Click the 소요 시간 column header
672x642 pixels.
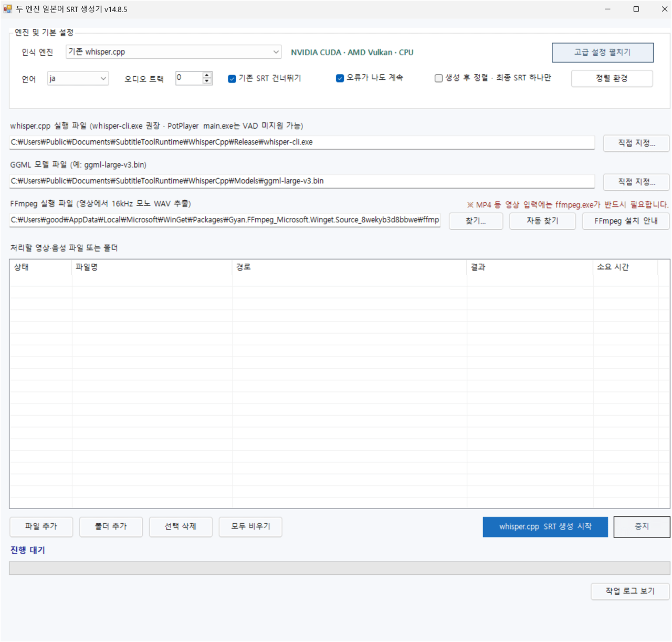point(626,267)
